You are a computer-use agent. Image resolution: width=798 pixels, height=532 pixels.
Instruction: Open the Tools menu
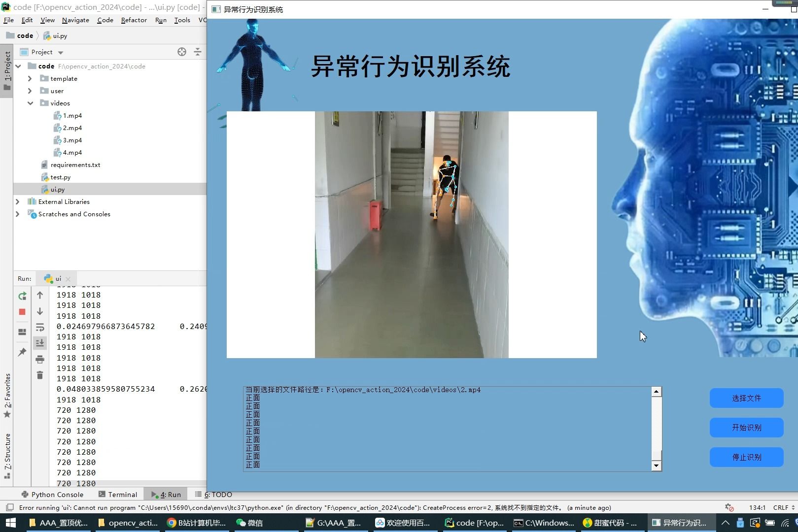pyautogui.click(x=182, y=20)
